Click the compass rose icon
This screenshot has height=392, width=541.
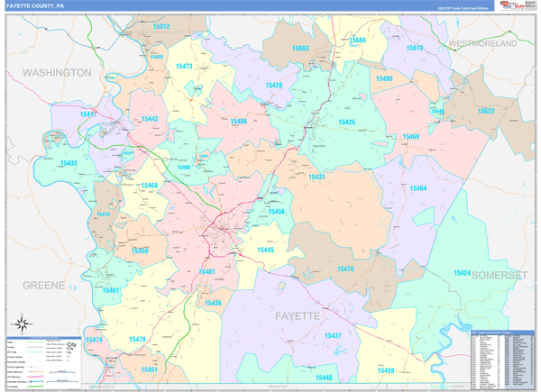tap(21, 324)
